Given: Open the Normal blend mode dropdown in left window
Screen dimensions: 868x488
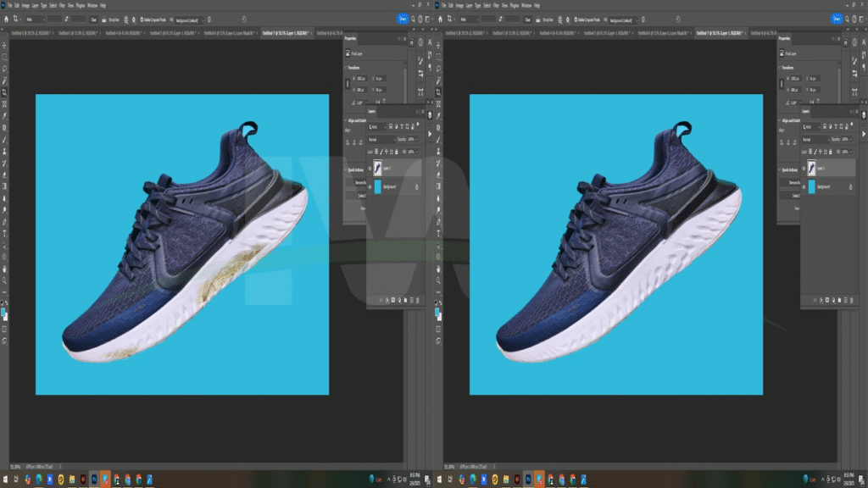Looking at the screenshot, I should click(x=381, y=140).
